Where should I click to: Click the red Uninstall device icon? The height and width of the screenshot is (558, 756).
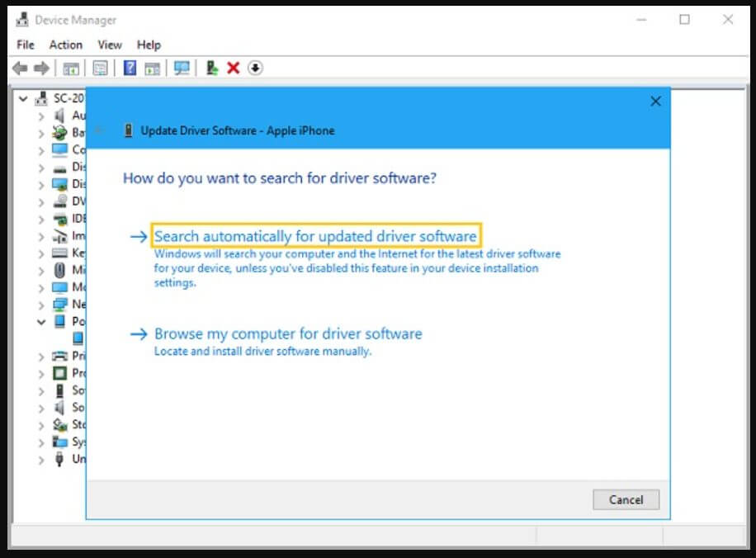pyautogui.click(x=232, y=68)
